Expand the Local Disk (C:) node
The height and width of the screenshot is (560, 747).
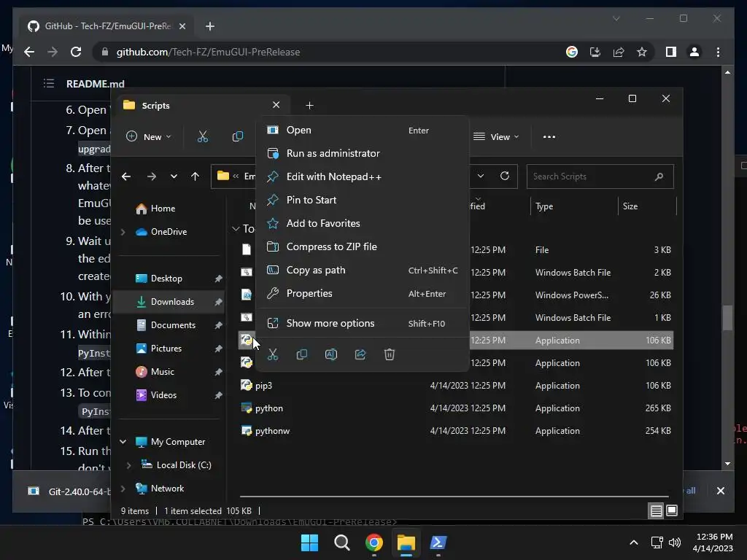click(128, 465)
